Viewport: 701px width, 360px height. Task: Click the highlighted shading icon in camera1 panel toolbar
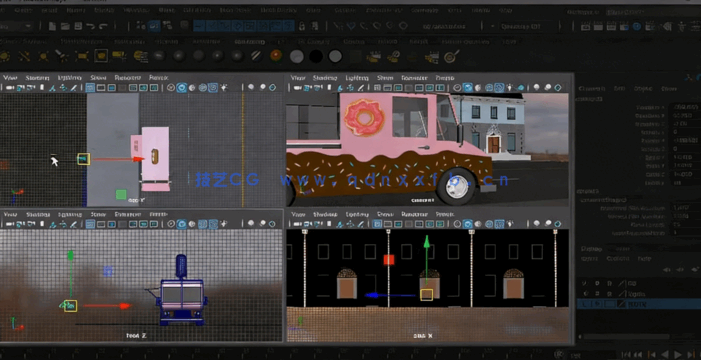tap(468, 88)
